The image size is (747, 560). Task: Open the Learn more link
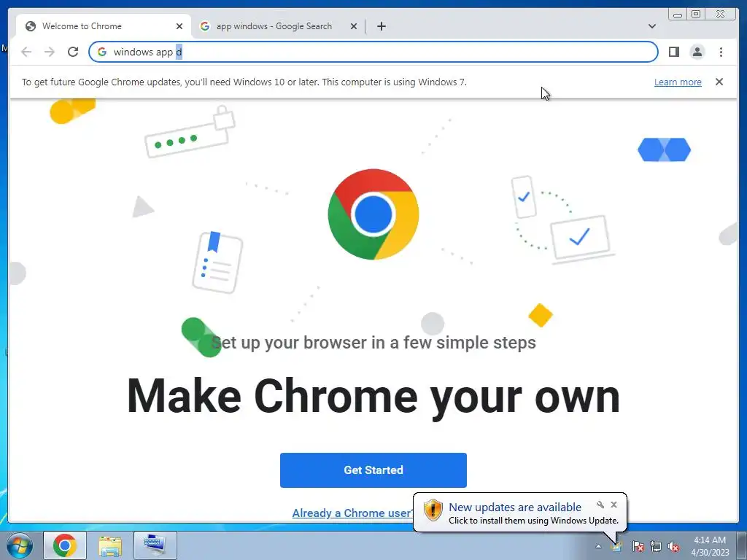678,82
